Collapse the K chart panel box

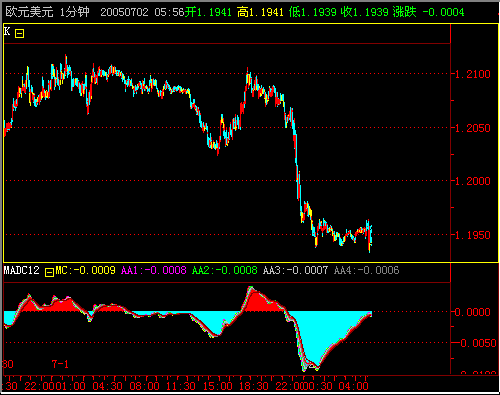19,34
